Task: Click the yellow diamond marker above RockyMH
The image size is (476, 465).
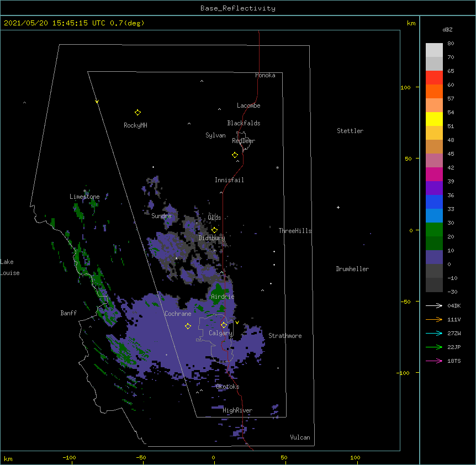Action: tap(137, 113)
